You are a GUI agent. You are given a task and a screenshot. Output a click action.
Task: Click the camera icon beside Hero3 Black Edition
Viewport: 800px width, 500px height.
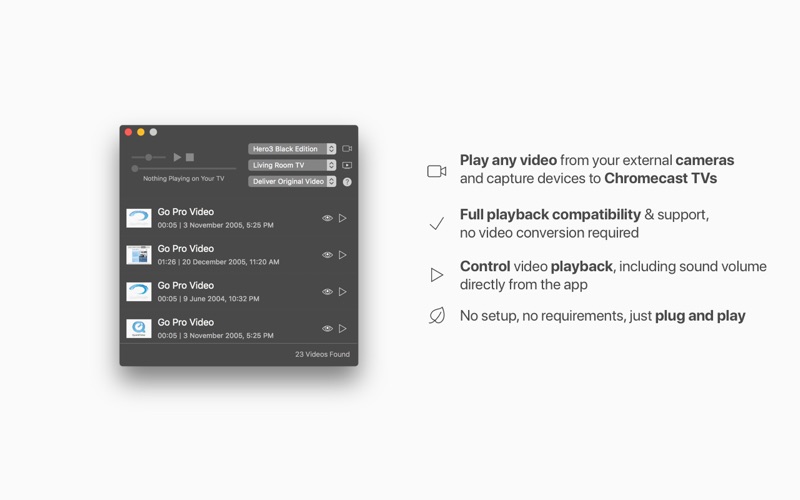(x=347, y=148)
